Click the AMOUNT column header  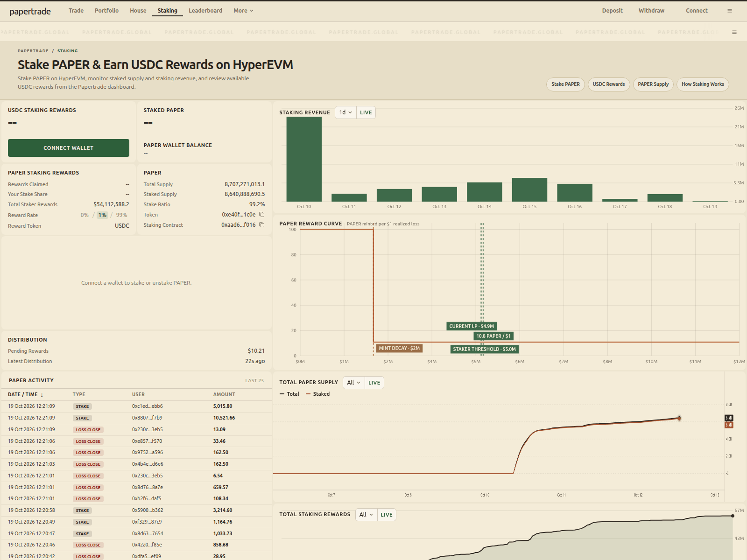pyautogui.click(x=224, y=395)
